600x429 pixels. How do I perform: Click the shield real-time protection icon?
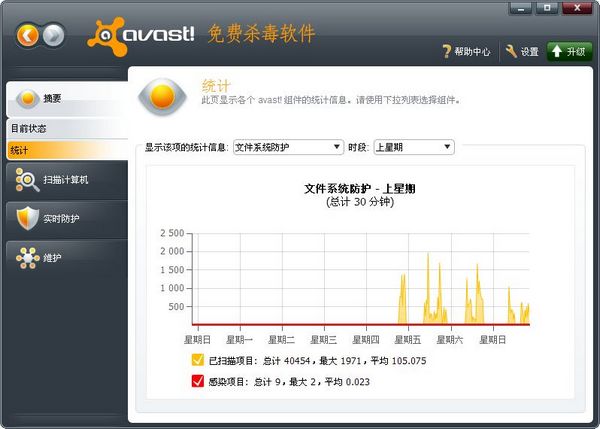coord(28,219)
